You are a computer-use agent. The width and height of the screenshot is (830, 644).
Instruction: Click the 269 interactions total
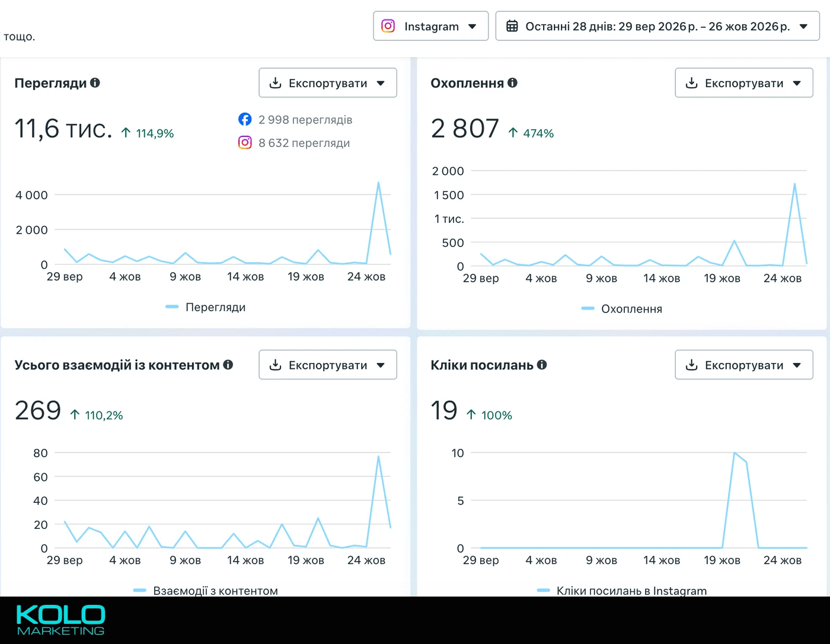[38, 410]
